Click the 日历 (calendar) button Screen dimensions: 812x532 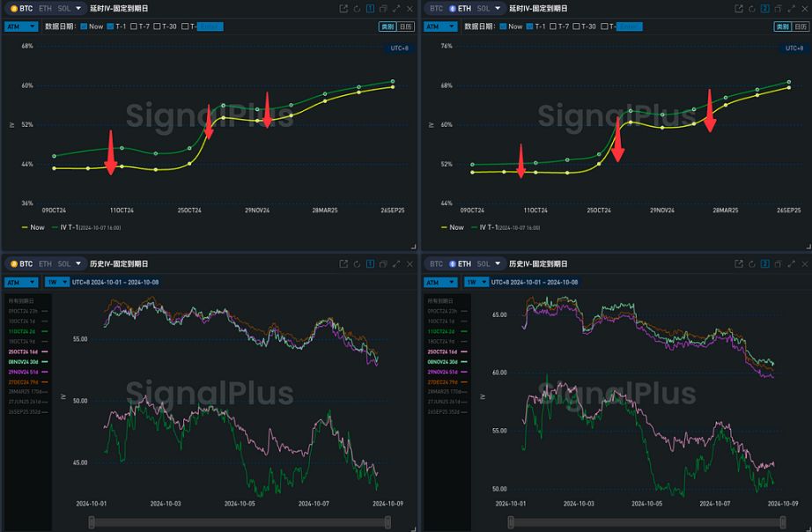pos(407,26)
